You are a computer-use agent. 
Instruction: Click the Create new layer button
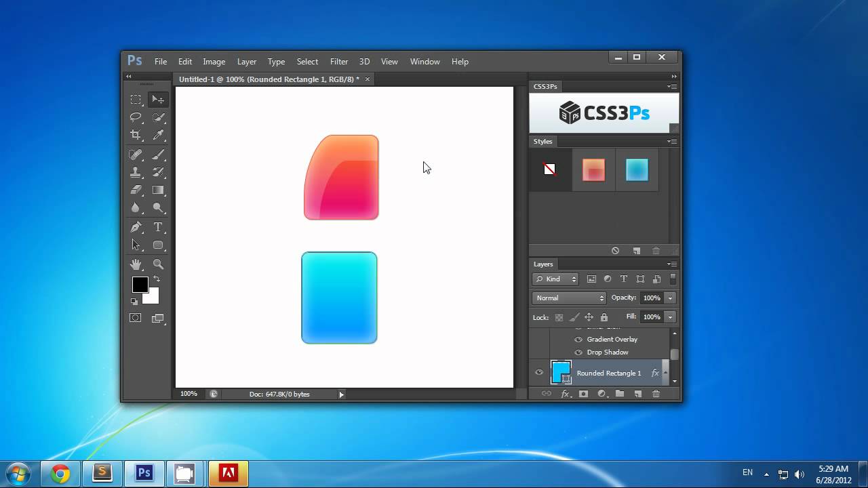click(x=637, y=394)
